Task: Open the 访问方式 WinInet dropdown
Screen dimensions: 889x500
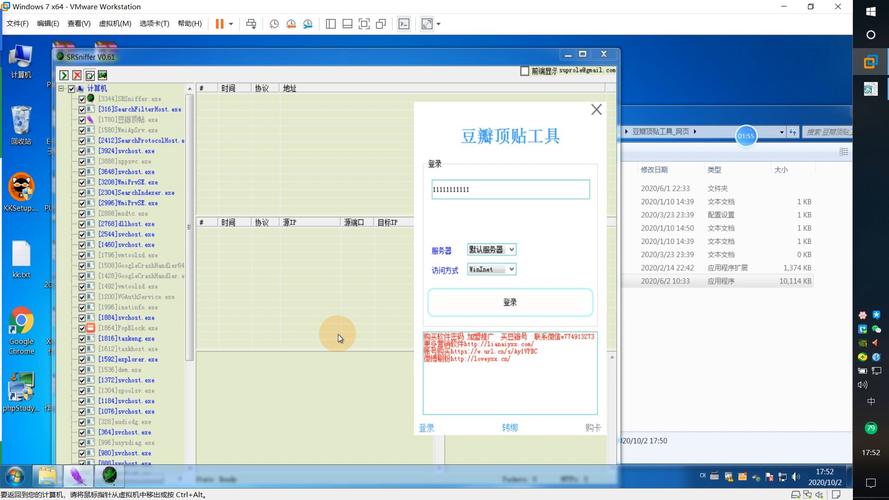Action: point(492,269)
